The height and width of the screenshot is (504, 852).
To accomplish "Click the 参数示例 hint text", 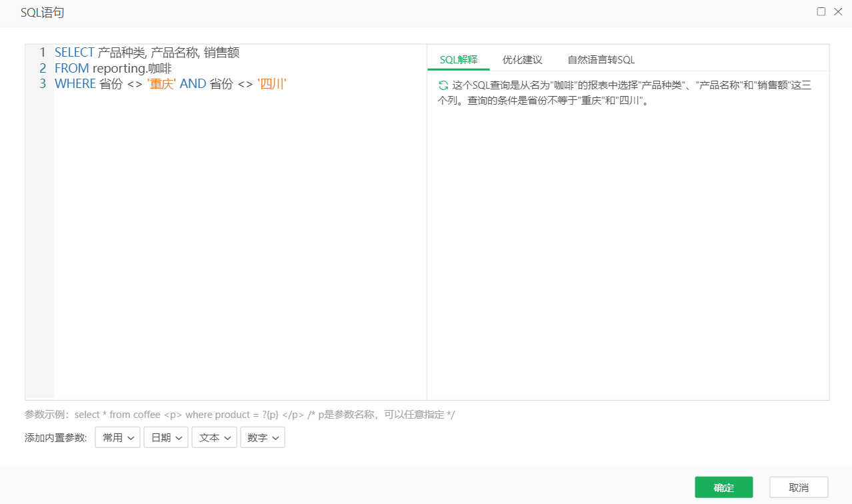I will 240,415.
